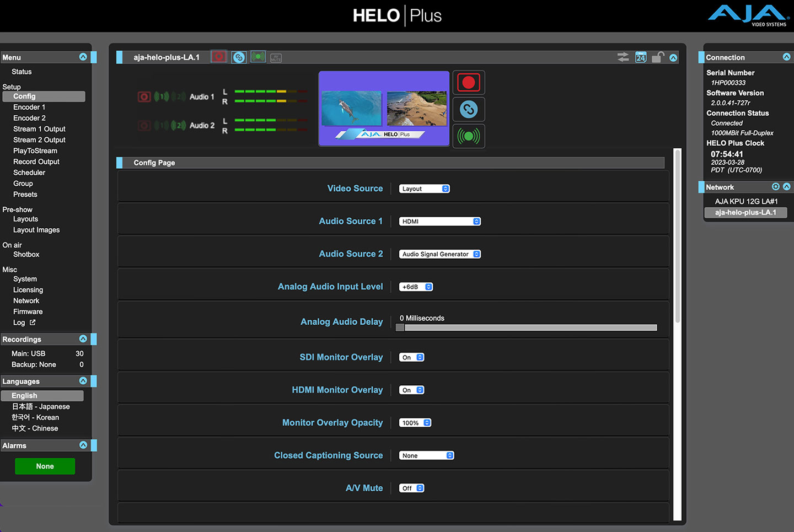Open the Record Output page
Screen dimensions: 794x532
36,162
